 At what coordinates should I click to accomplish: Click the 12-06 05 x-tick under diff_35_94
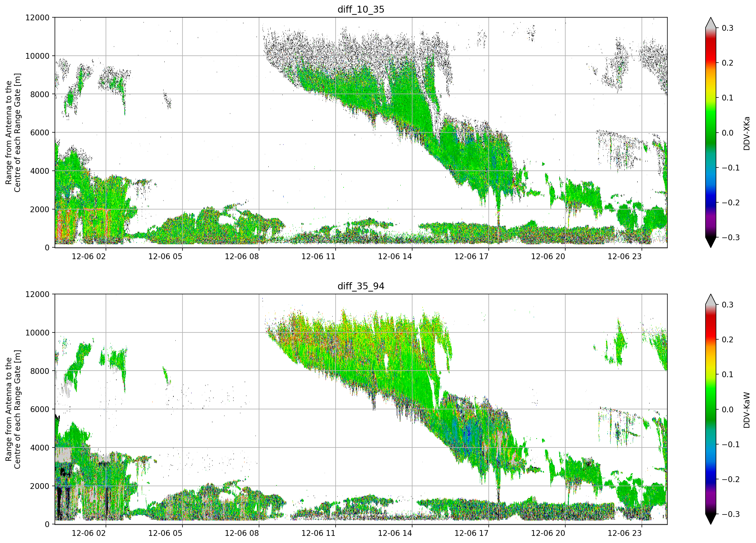click(x=165, y=533)
